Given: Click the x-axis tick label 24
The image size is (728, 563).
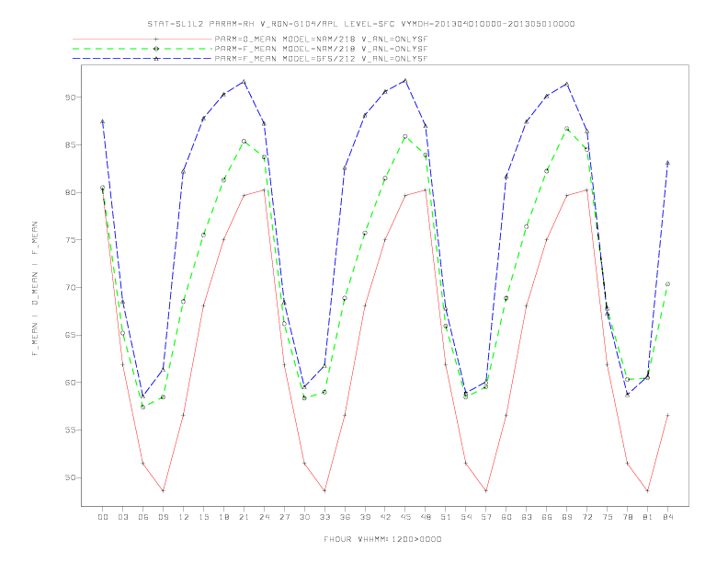Looking at the screenshot, I should click(264, 517).
